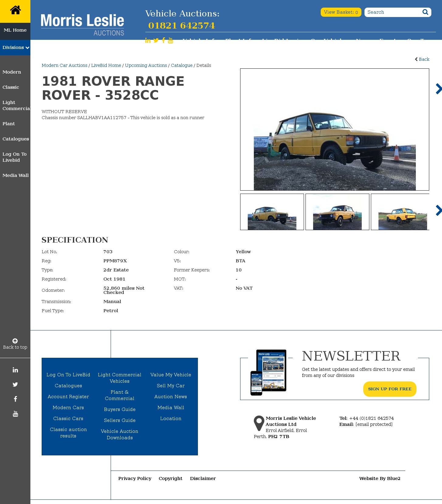Select Plant in sidebar menu

coord(9,124)
